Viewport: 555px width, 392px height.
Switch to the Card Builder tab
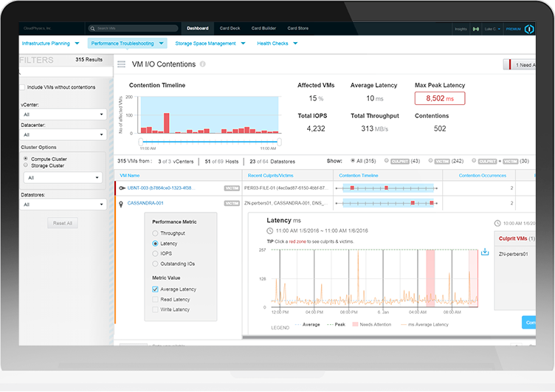tap(263, 29)
